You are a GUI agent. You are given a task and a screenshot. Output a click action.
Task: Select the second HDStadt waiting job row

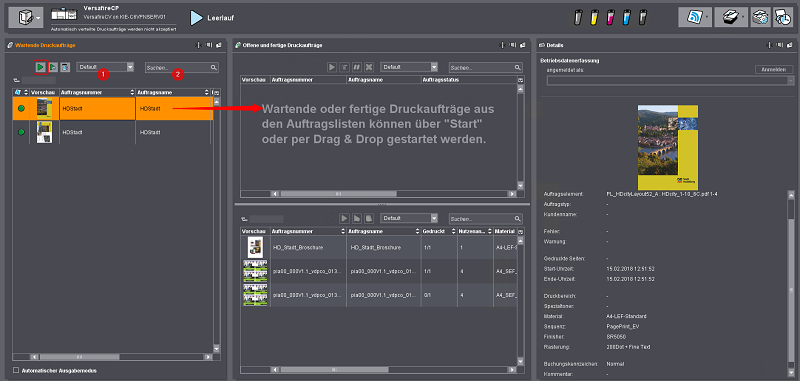[x=113, y=132]
